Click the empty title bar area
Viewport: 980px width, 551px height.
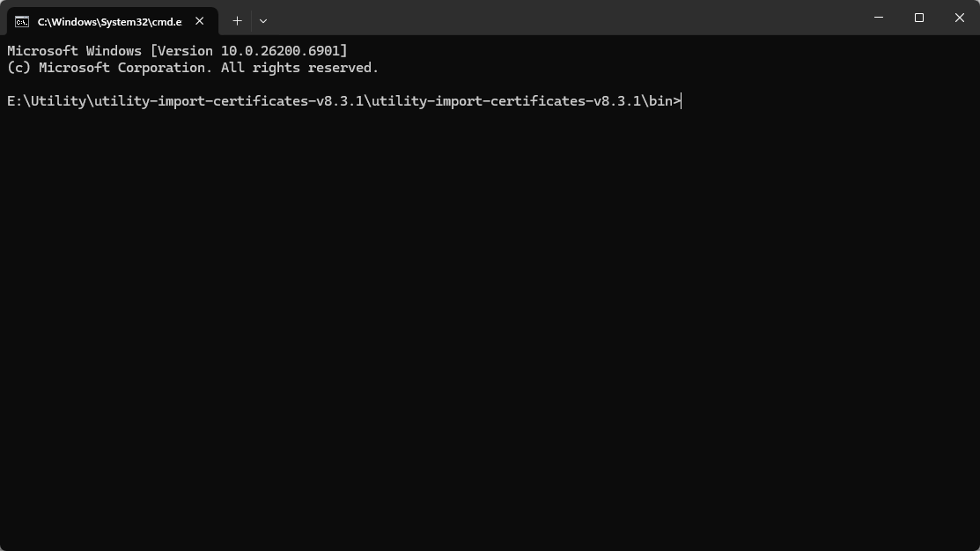click(564, 18)
